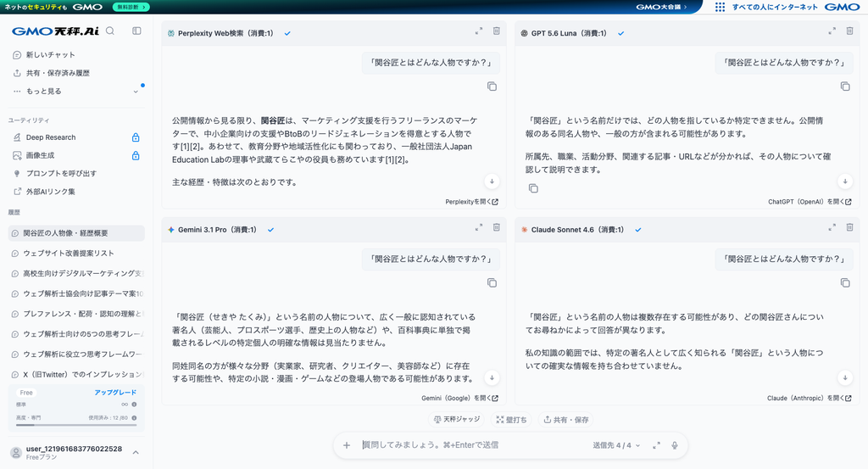
Task: Click the microphone icon for voice input
Action: pos(674,445)
